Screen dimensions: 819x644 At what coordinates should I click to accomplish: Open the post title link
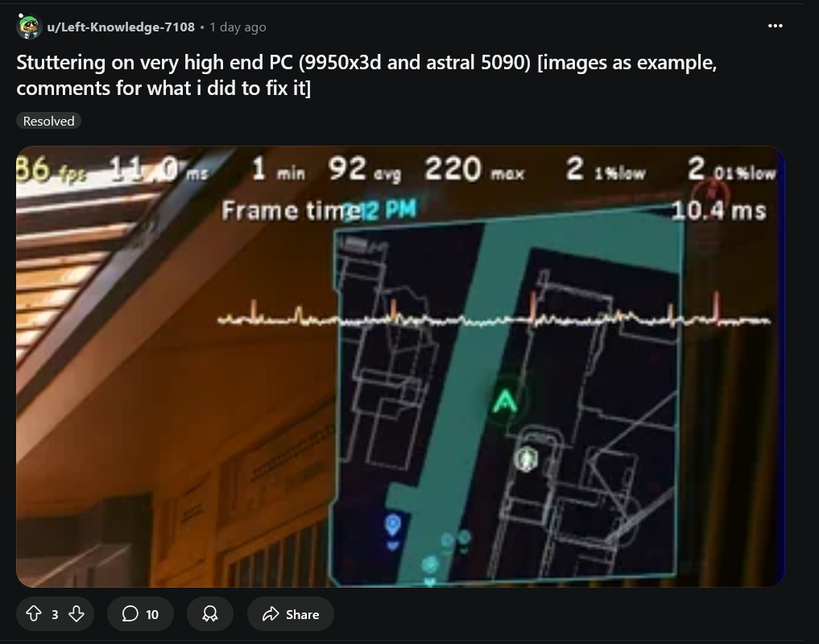pyautogui.click(x=366, y=75)
